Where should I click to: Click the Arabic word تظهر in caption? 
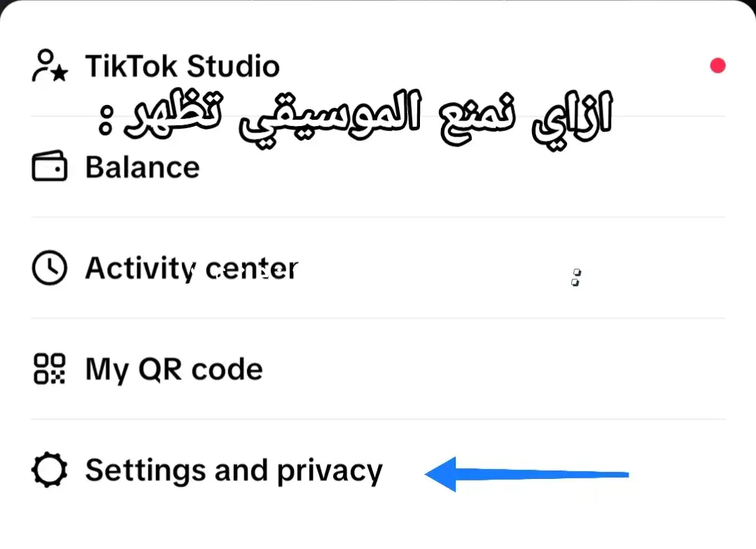tap(173, 113)
